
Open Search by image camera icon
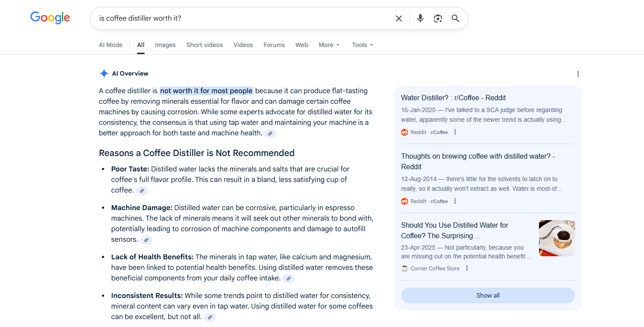pyautogui.click(x=438, y=18)
